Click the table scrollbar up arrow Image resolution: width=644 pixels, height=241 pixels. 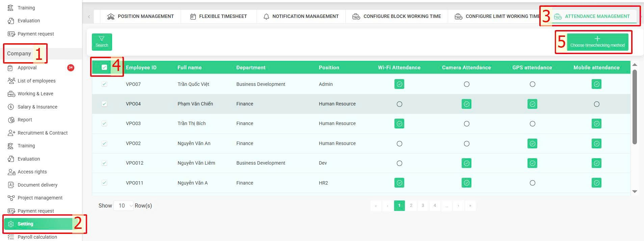tap(635, 65)
